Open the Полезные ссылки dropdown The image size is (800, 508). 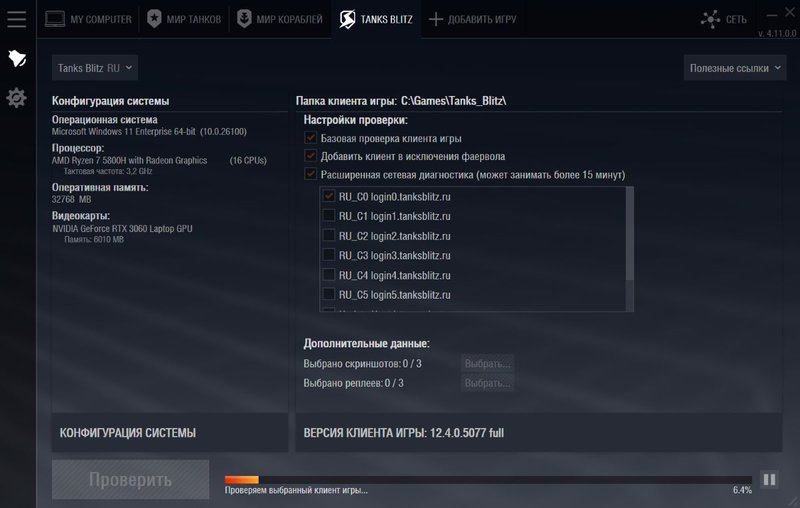(x=735, y=68)
